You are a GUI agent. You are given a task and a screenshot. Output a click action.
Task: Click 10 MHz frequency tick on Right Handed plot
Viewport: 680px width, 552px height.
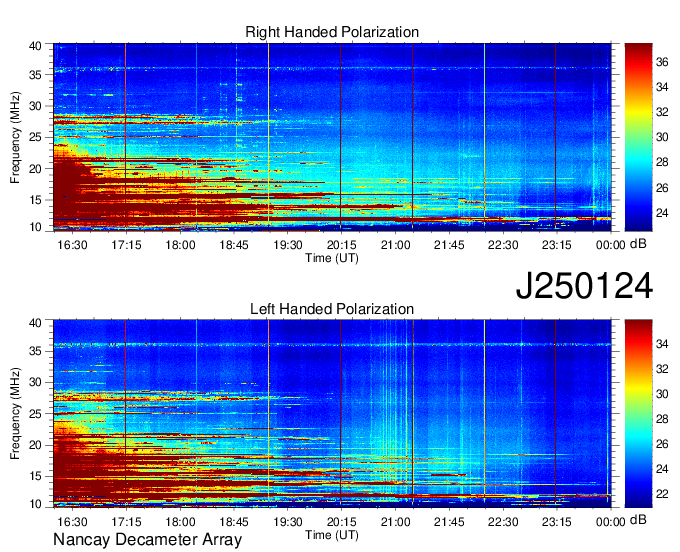36,226
